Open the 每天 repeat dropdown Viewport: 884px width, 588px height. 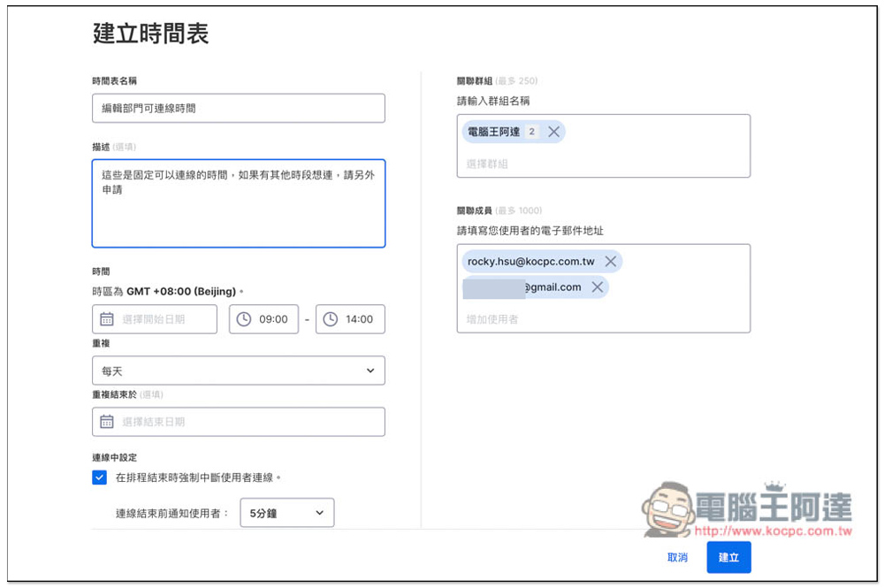[238, 370]
